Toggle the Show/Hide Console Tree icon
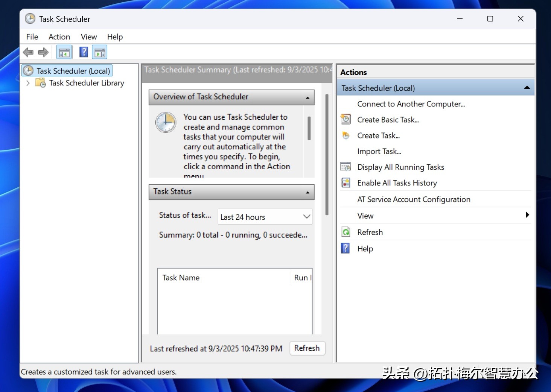Screen dimensions: 551x392 coord(64,52)
